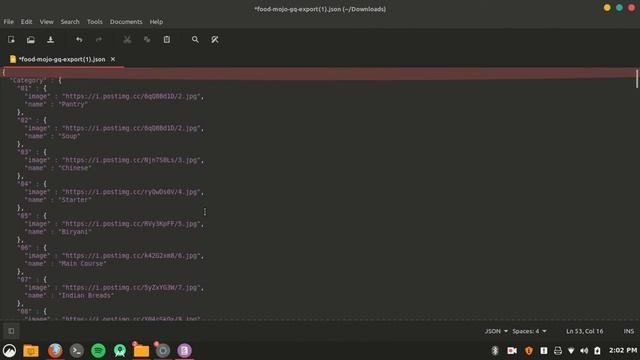Open find and replace tool icon

pos(215,40)
